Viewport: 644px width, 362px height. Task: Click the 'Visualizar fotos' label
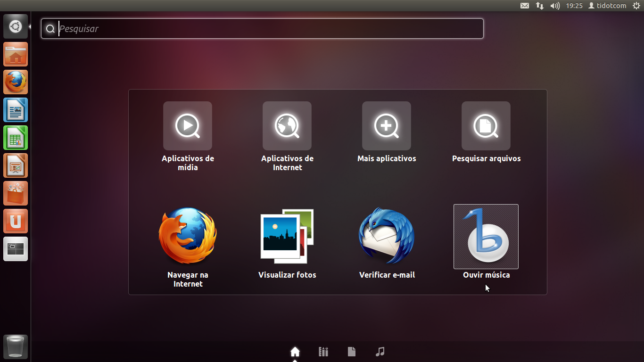pyautogui.click(x=287, y=275)
